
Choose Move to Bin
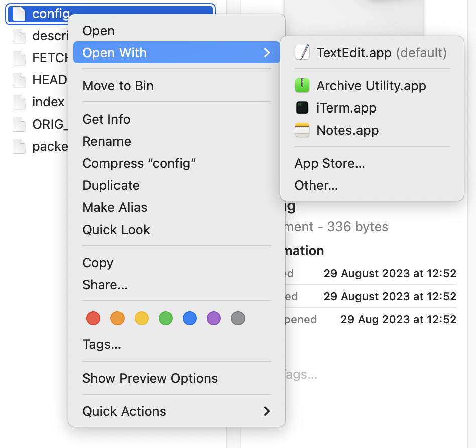click(118, 86)
